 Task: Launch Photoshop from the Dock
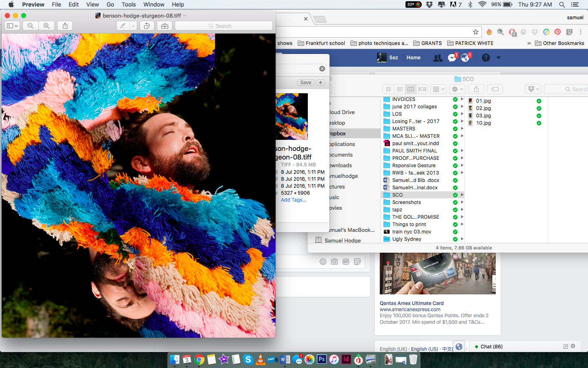coord(322,359)
